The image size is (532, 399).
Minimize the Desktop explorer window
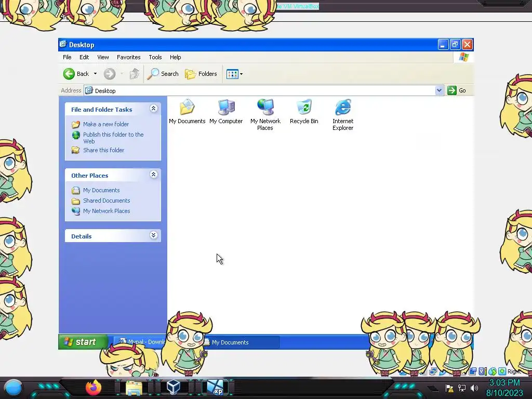pos(443,45)
